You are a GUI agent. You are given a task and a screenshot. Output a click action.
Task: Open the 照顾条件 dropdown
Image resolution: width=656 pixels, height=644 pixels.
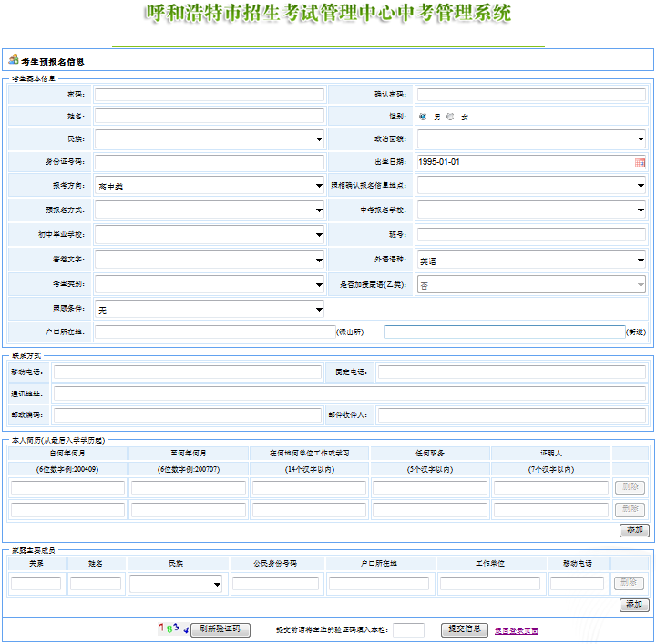tap(210, 310)
